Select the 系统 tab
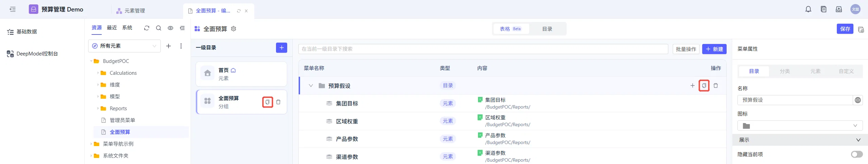The image size is (868, 164). coord(127,28)
